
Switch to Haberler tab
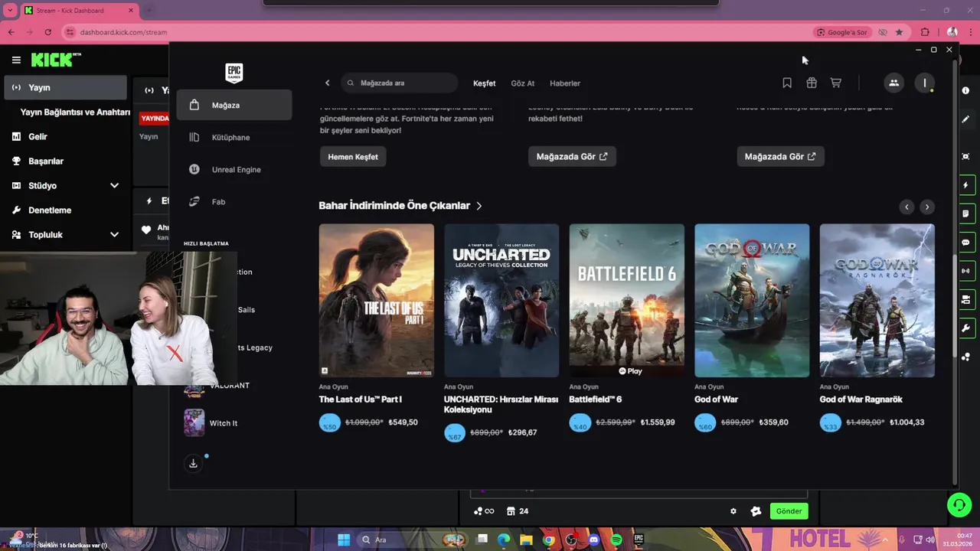click(565, 83)
